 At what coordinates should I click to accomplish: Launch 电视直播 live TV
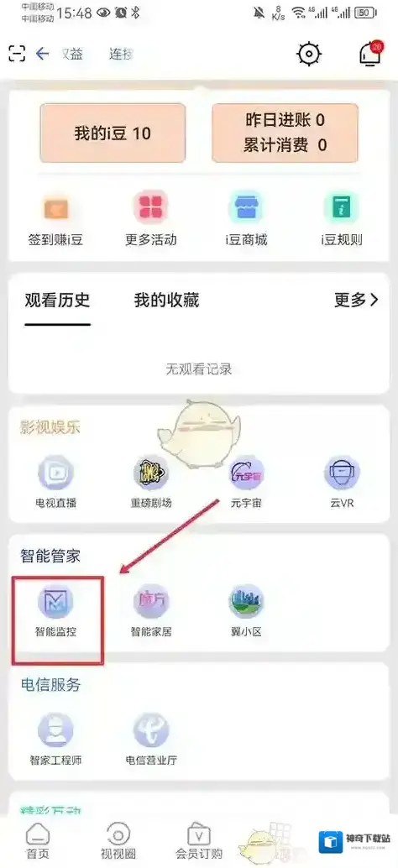pos(55,473)
